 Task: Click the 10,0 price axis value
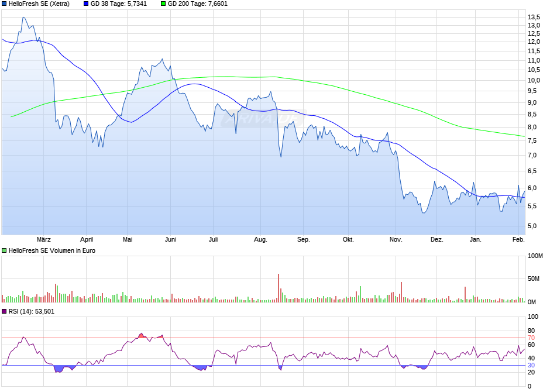(534, 80)
